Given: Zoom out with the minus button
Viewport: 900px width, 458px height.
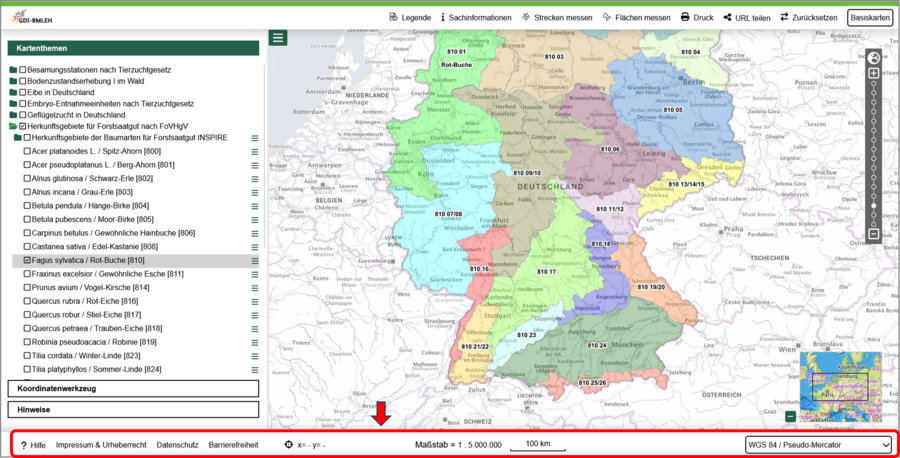Looking at the screenshot, I should 873,234.
